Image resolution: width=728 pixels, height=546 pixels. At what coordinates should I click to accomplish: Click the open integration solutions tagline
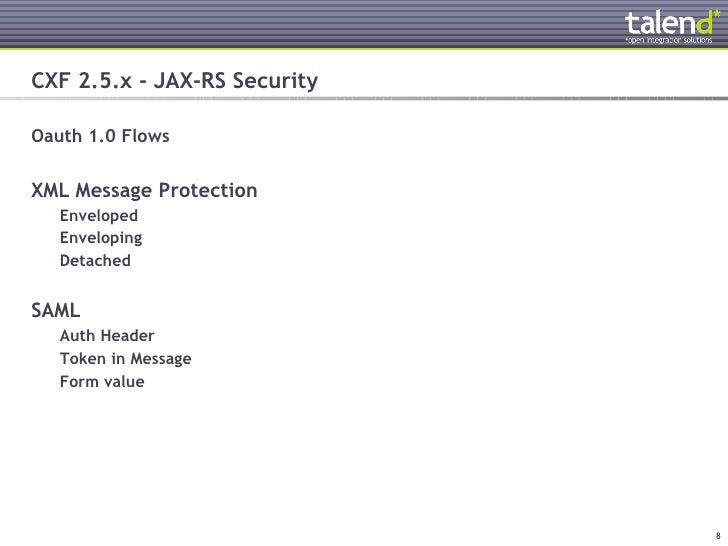[669, 40]
